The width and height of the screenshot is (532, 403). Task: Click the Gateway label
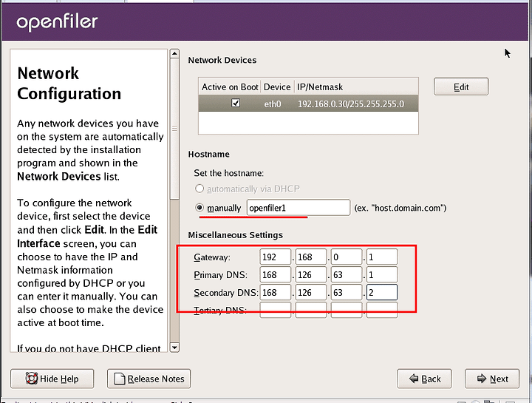point(212,257)
